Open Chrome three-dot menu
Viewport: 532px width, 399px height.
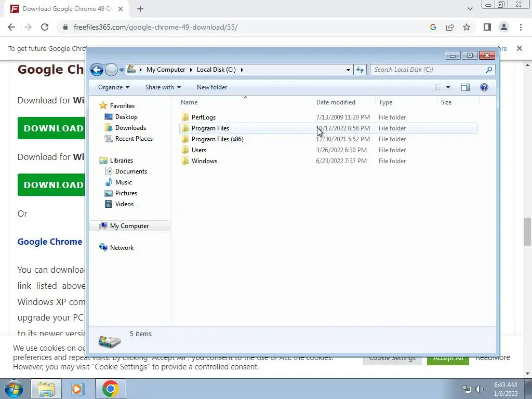coord(521,27)
